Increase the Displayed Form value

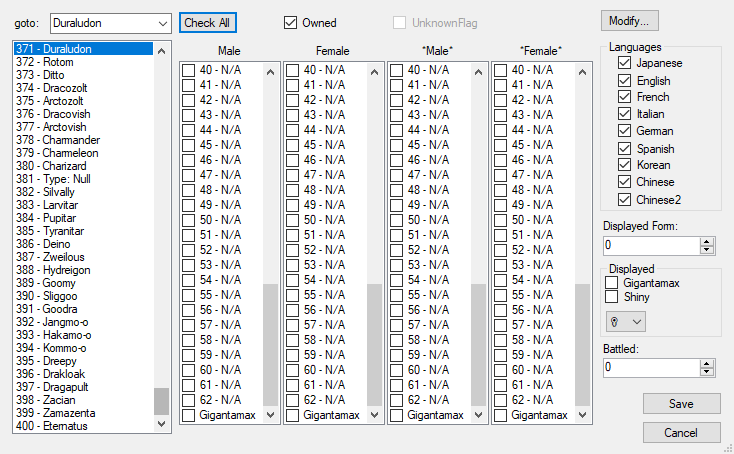click(707, 242)
